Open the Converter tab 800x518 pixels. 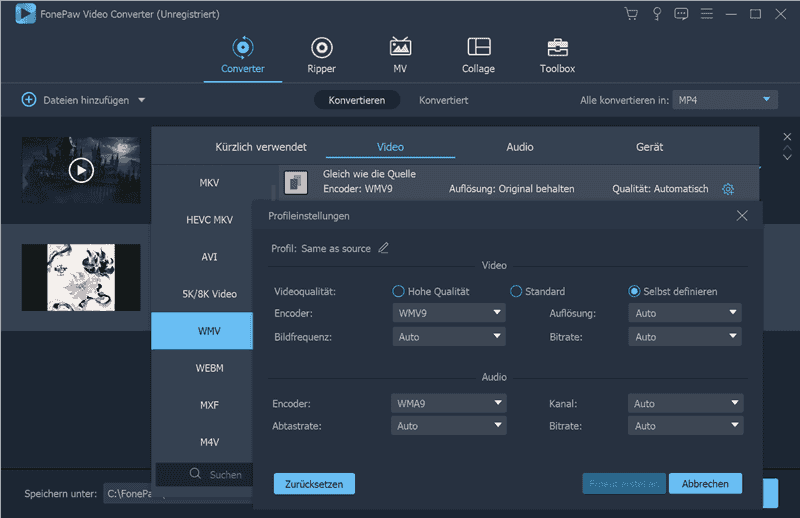243,56
